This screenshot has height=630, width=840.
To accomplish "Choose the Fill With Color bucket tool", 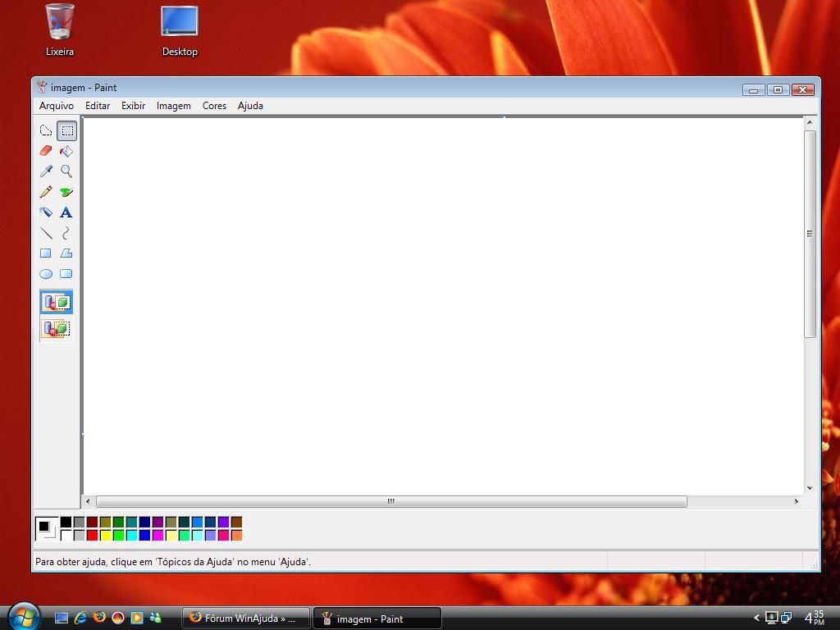I will click(66, 151).
